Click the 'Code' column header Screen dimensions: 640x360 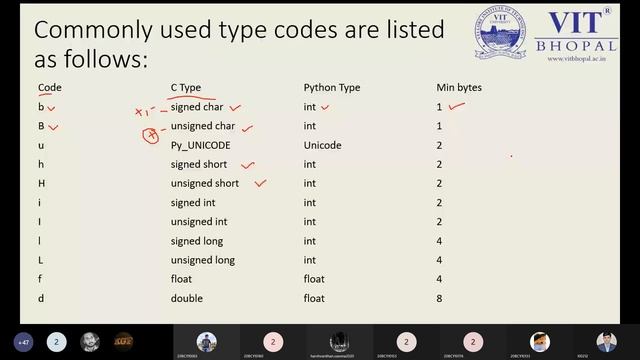[50, 87]
